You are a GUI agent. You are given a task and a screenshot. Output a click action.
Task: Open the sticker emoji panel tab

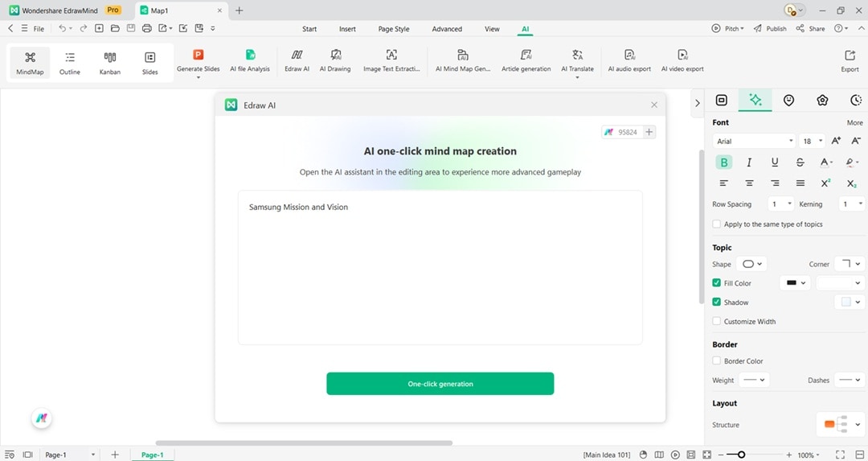point(789,100)
